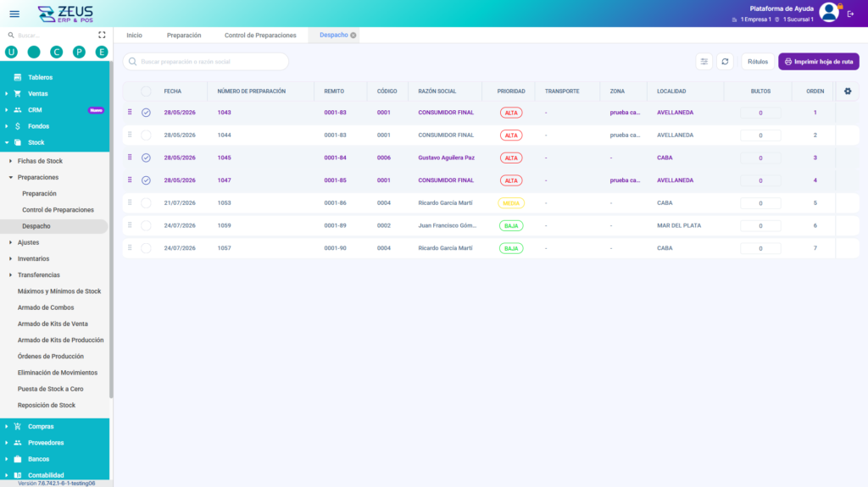Focus the buscar preparación search field
868x487 pixels.
tap(206, 62)
